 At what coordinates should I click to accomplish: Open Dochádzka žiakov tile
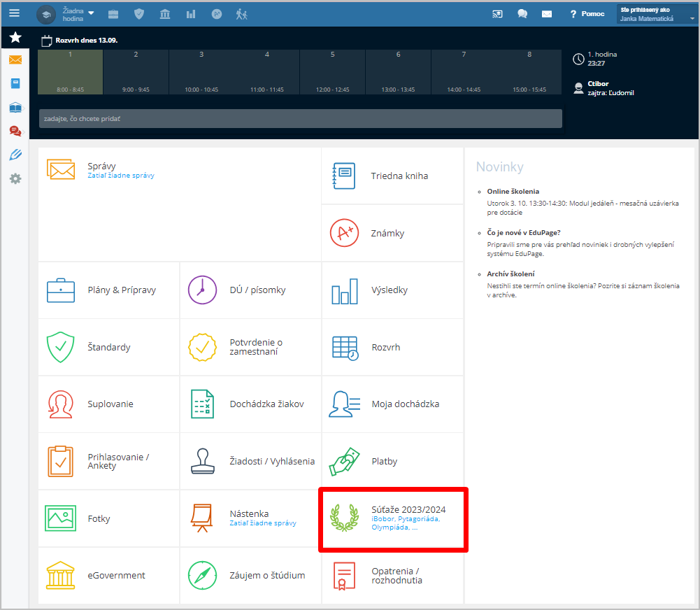point(250,404)
